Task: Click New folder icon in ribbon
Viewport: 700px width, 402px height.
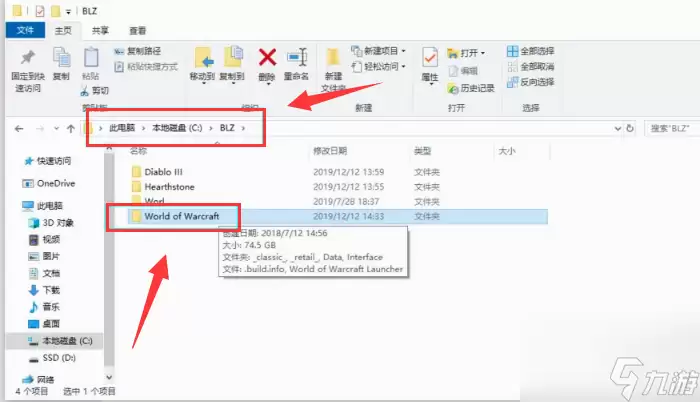Action: (x=333, y=58)
